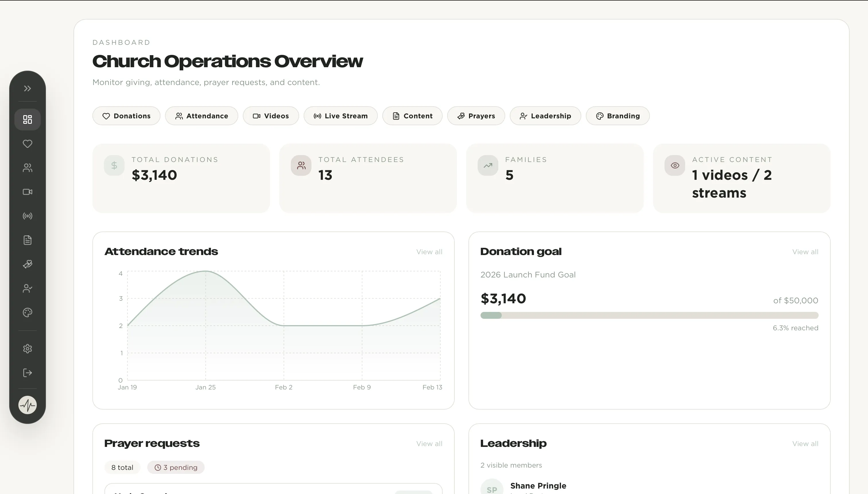Expand the collapsed sidebar with the chevrons
868x494 pixels.
click(x=28, y=88)
